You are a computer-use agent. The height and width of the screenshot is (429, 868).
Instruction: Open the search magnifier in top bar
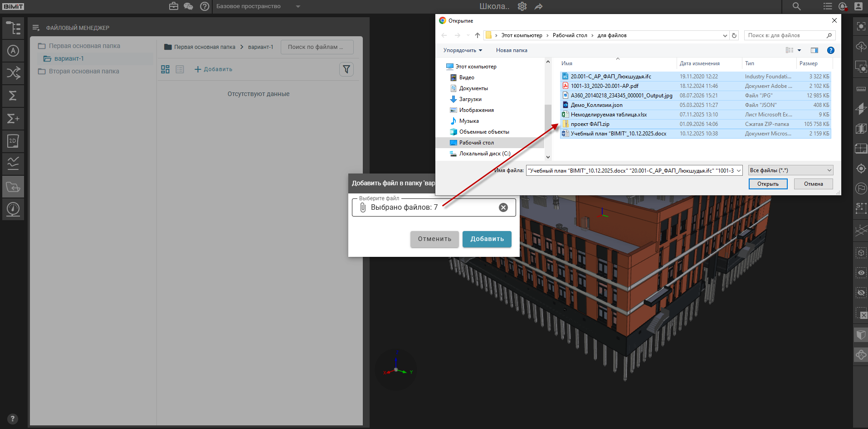796,6
